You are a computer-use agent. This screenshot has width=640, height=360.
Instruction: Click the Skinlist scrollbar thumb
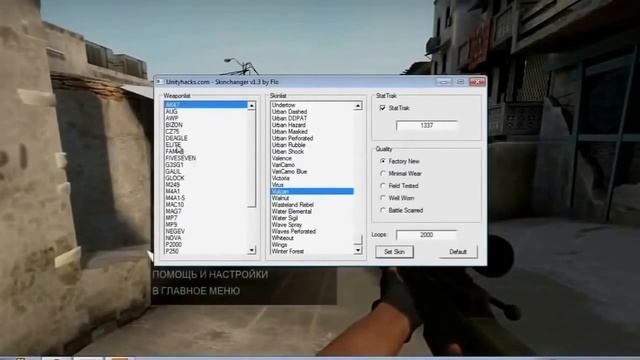pyautogui.click(x=358, y=239)
